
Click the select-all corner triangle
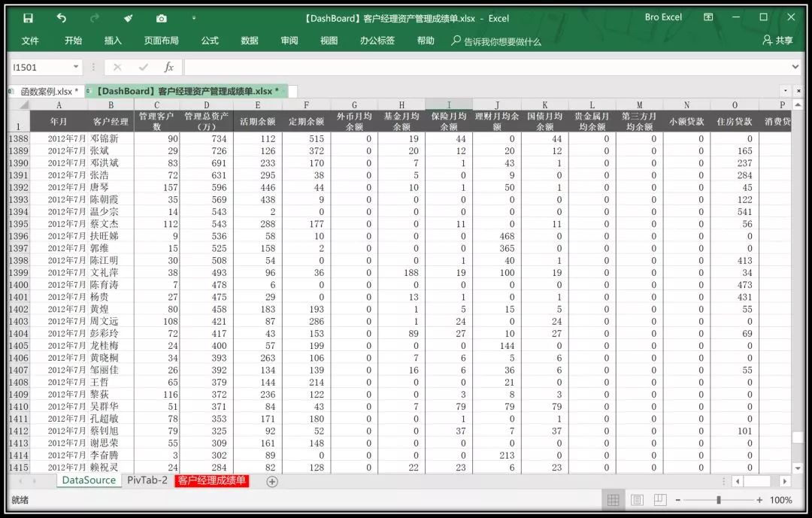(x=23, y=105)
